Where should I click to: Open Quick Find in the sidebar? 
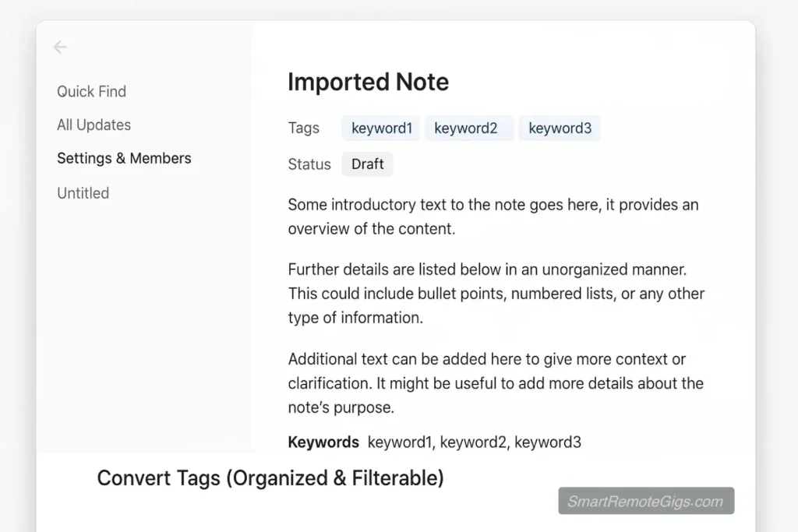(x=91, y=91)
